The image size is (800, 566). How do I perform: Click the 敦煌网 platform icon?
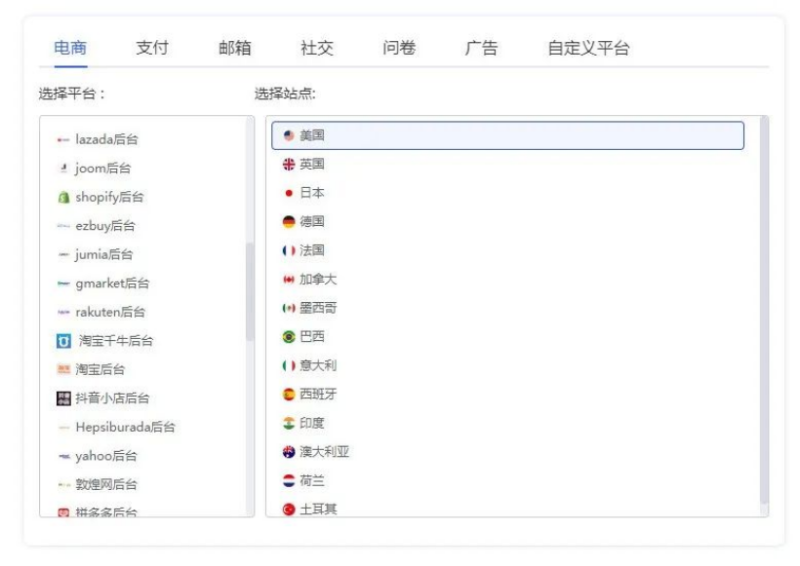click(63, 485)
